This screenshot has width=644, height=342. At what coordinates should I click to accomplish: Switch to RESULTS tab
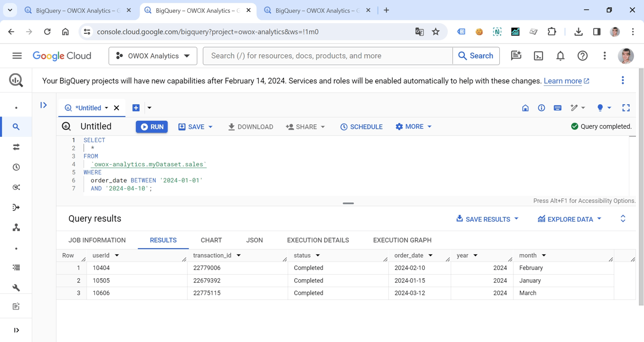click(x=163, y=240)
